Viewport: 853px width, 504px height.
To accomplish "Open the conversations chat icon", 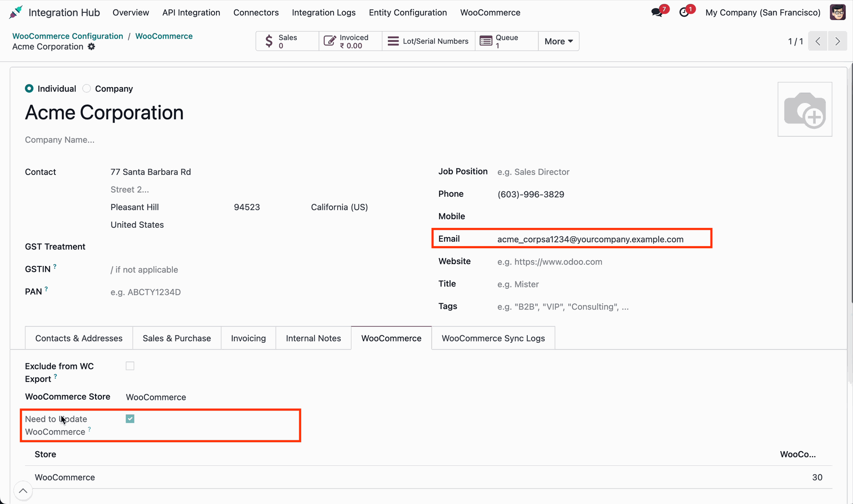I will (657, 12).
